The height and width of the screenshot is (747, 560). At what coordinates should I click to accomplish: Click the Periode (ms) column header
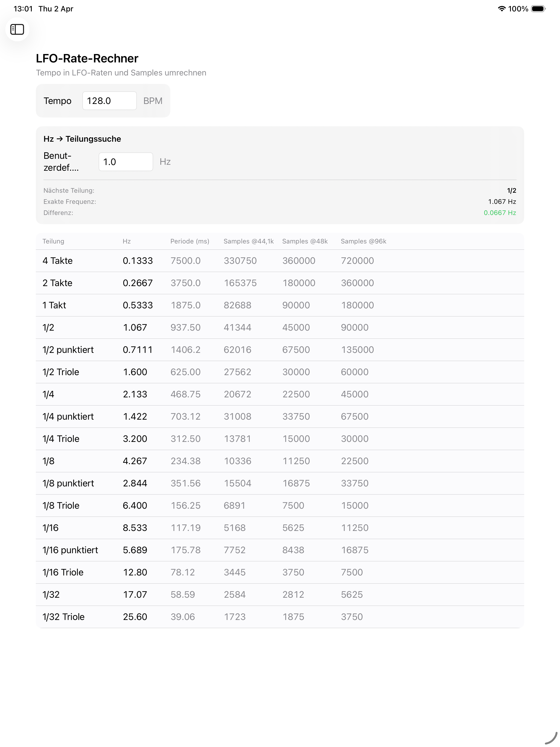point(190,241)
